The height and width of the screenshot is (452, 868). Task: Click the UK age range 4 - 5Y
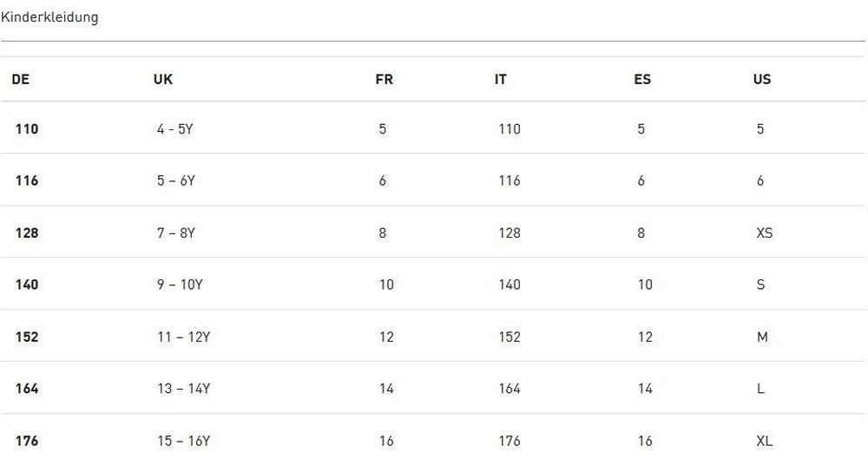[175, 129]
